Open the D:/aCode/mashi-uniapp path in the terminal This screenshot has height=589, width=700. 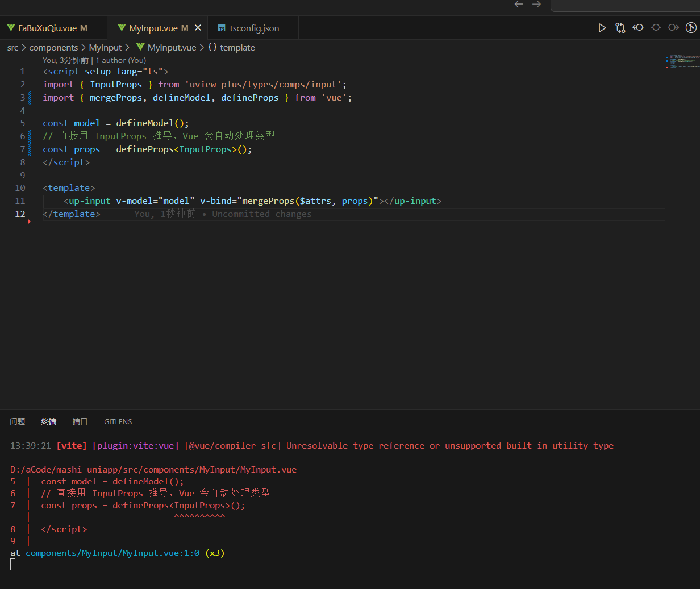[x=153, y=469]
